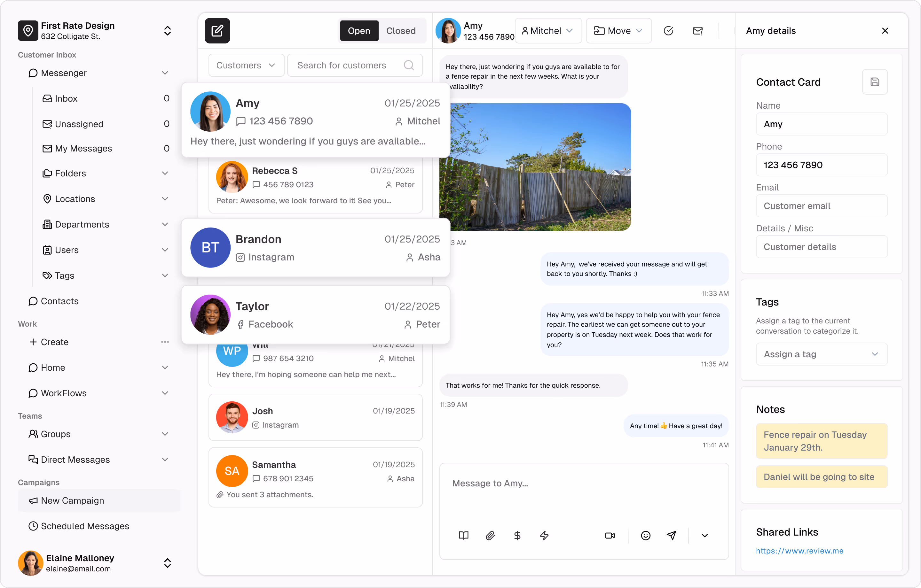
Task: Select New Campaign in the sidebar
Action: pyautogui.click(x=99, y=500)
